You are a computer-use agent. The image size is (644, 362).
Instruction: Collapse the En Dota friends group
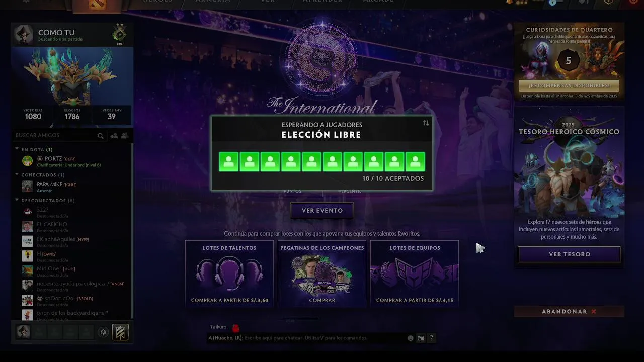click(x=17, y=149)
